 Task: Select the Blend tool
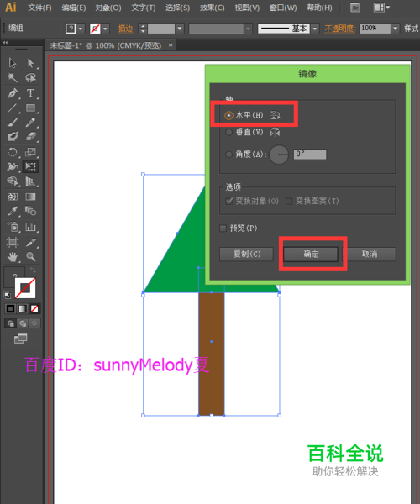click(x=30, y=211)
